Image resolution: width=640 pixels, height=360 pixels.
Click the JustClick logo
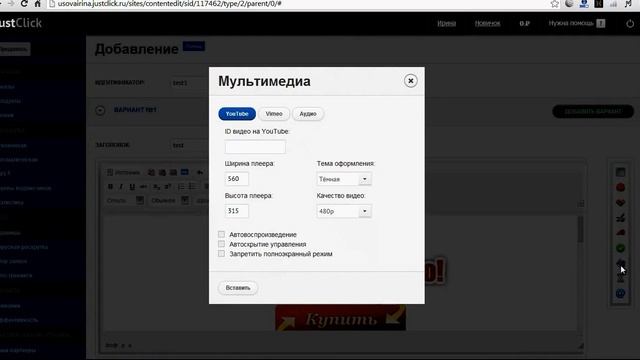[x=20, y=23]
